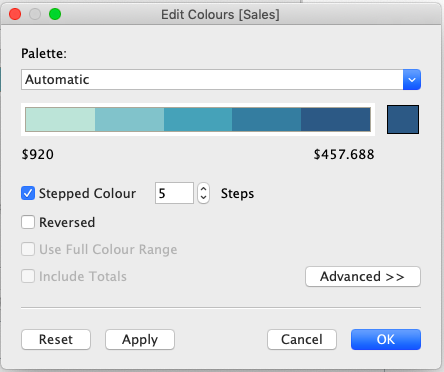Click the Apply button
444x372 pixels.
click(140, 339)
